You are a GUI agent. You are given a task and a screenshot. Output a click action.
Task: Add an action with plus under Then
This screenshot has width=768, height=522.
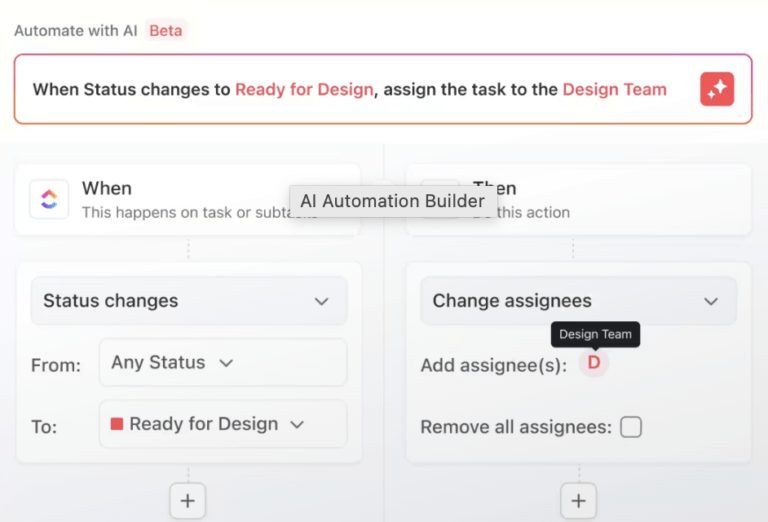click(x=577, y=500)
